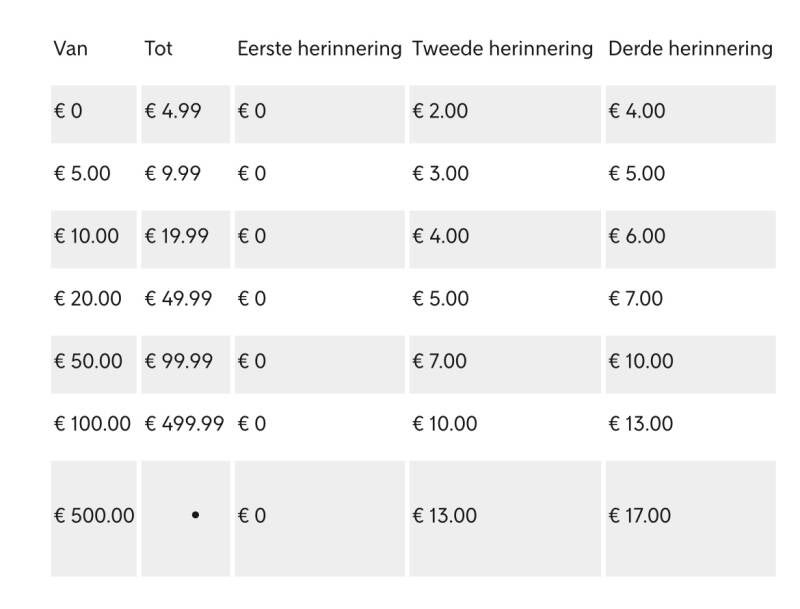Click the '€ 6.00' cell
Screen dimensions: 800x609
(637, 237)
